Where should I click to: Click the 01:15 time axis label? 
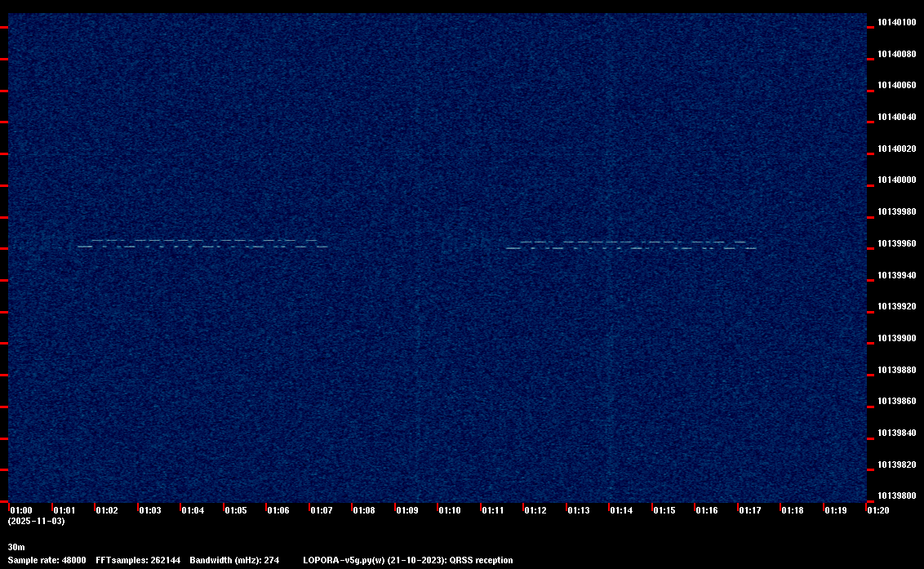pos(664,510)
